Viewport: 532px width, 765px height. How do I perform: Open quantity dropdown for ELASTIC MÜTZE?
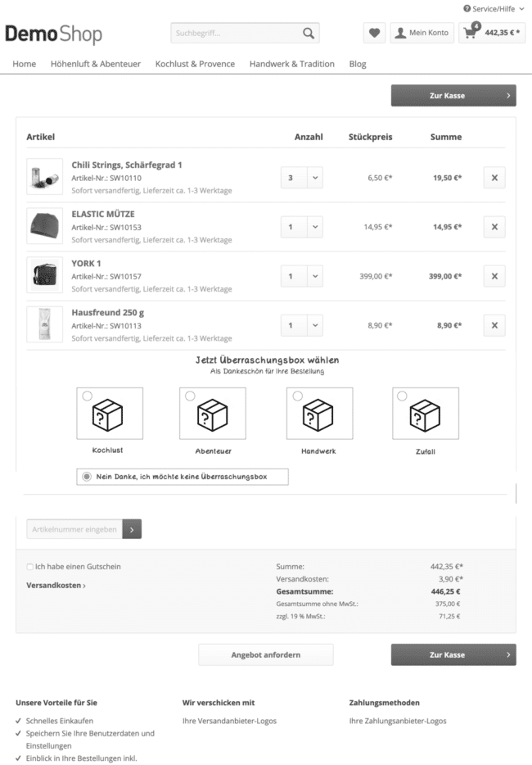(x=315, y=227)
